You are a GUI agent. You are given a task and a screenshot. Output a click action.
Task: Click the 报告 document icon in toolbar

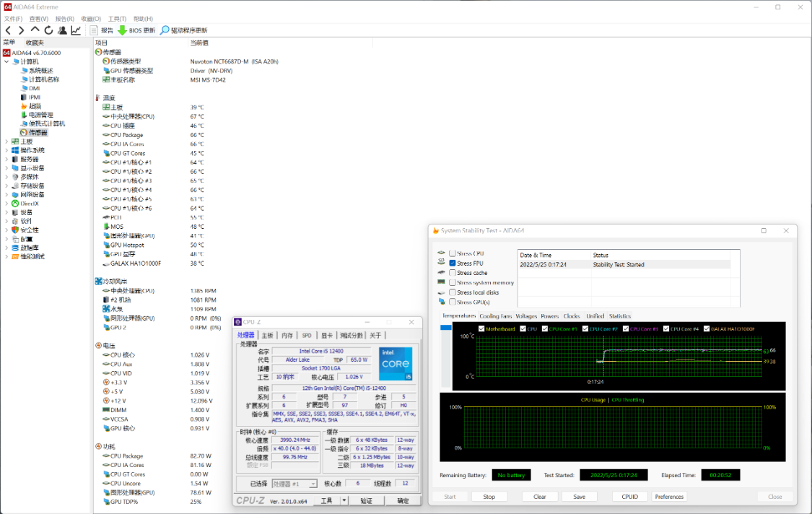tap(94, 30)
